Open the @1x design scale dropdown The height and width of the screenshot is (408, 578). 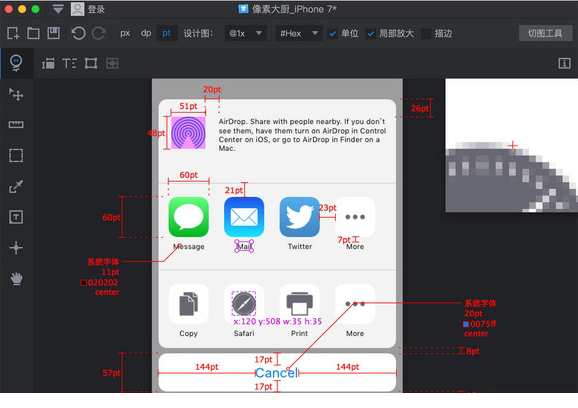tap(245, 34)
